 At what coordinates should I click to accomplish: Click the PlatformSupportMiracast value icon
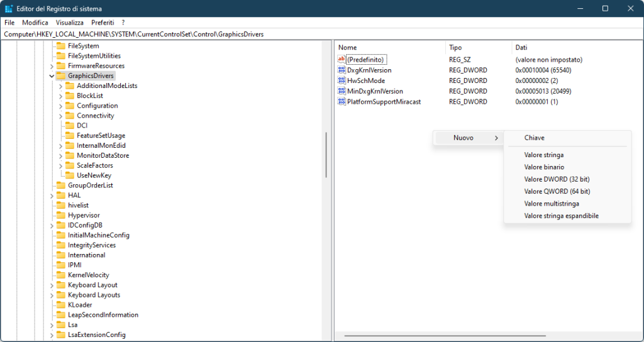pyautogui.click(x=342, y=101)
